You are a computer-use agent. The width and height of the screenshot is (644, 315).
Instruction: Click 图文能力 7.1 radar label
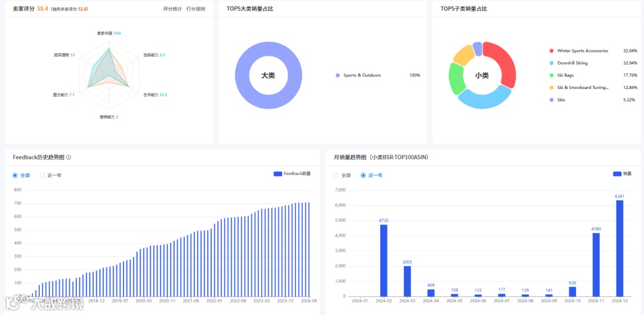[64, 95]
